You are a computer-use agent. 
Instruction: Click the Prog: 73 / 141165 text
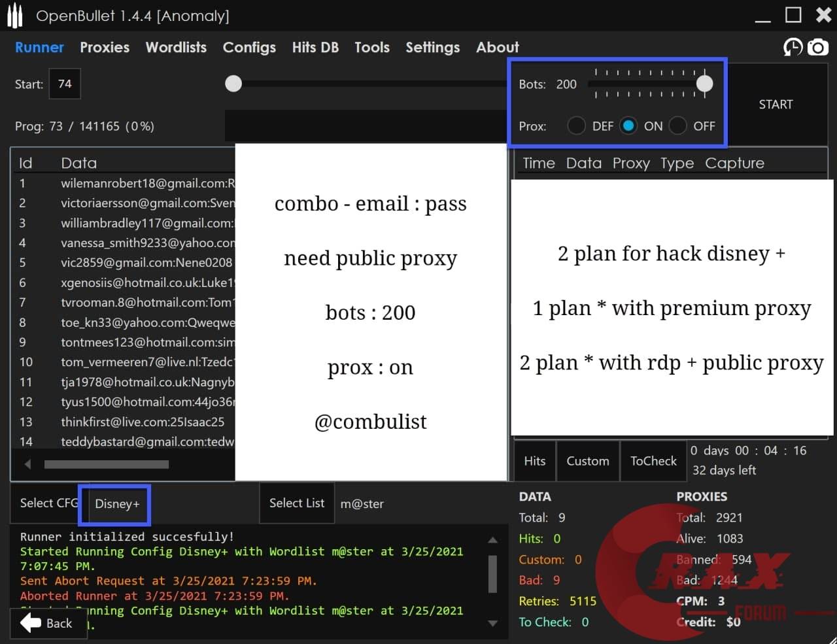[84, 126]
